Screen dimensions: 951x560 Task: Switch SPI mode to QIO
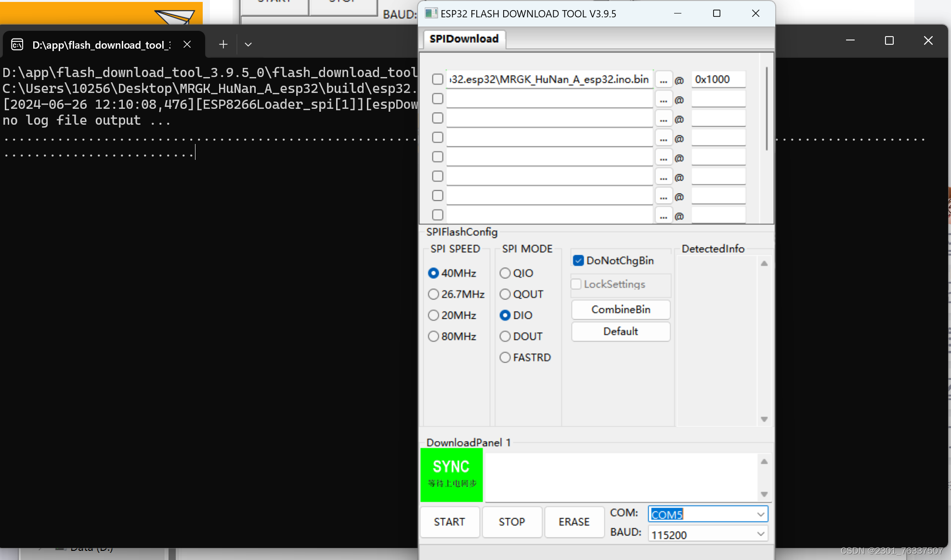(505, 273)
